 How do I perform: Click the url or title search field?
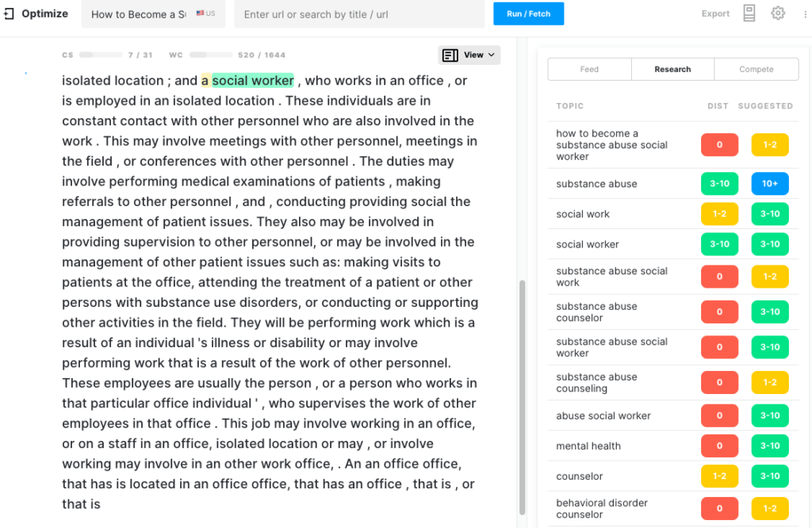coord(359,14)
